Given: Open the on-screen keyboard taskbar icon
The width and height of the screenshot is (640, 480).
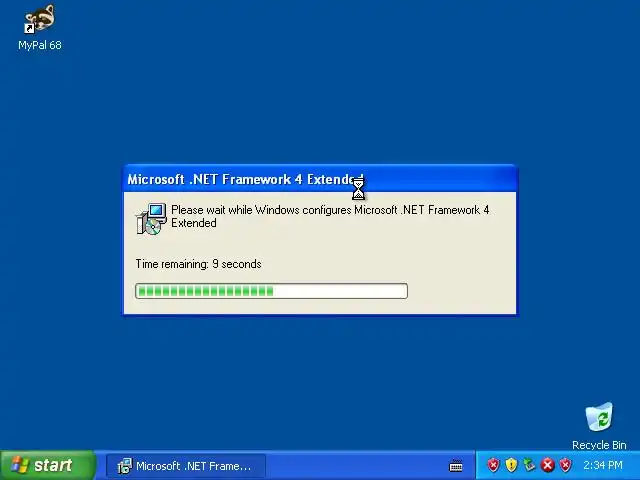Looking at the screenshot, I should pyautogui.click(x=456, y=466).
